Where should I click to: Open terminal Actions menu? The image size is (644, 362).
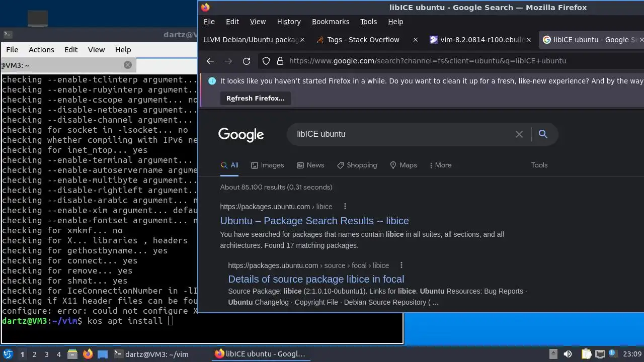click(x=41, y=50)
